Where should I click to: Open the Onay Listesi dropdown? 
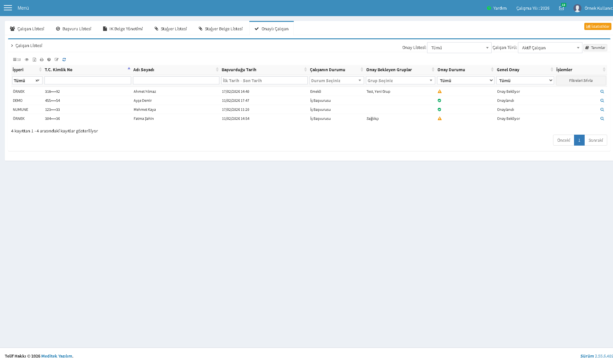coord(459,48)
